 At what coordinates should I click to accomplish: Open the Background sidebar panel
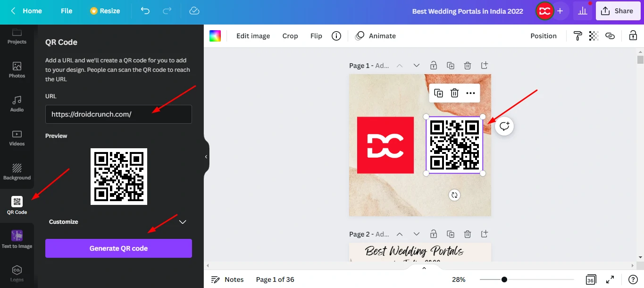(17, 172)
